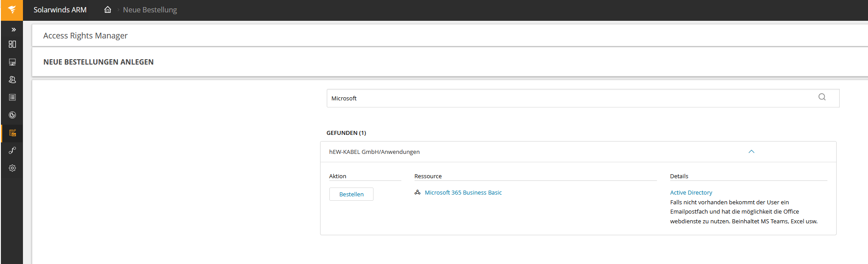This screenshot has width=868, height=264.
Task: Click the Solarwinds ARM title
Action: [x=60, y=10]
